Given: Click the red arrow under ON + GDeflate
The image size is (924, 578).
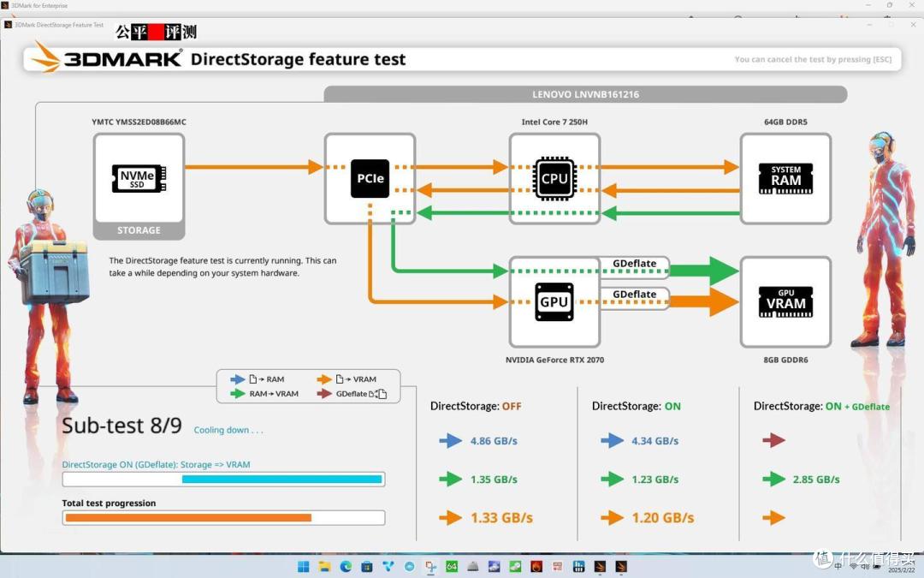Looking at the screenshot, I should click(773, 440).
